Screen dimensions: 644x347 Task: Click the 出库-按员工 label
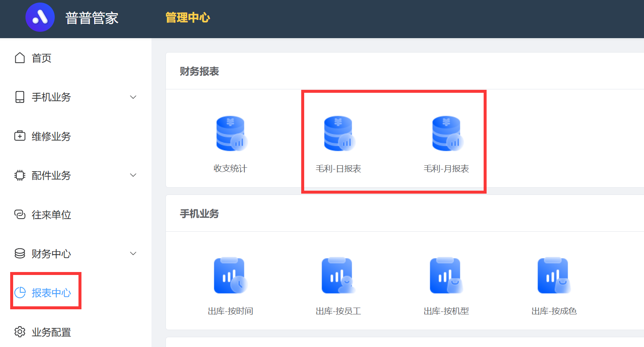[338, 311]
